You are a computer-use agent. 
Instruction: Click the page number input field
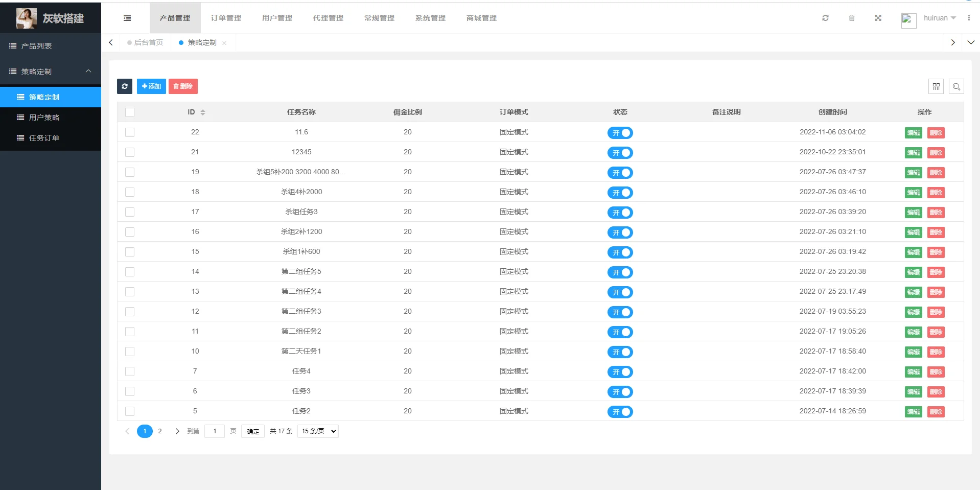point(215,431)
